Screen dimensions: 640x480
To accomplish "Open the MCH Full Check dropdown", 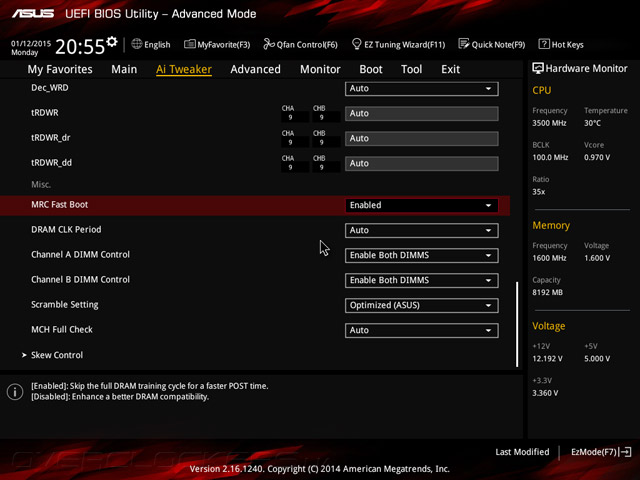I will point(422,330).
